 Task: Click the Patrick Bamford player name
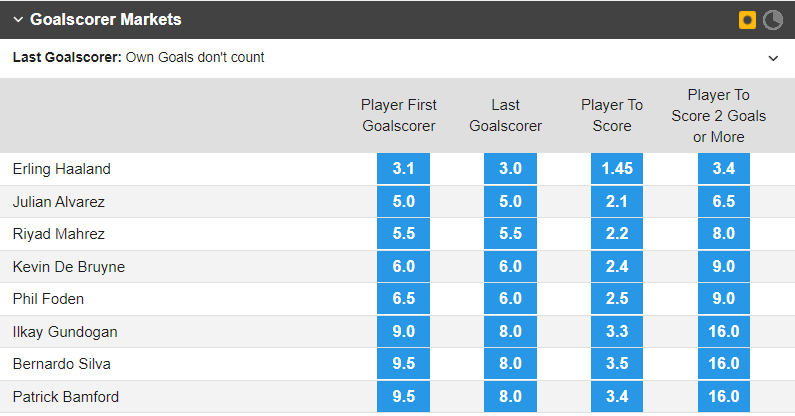pyautogui.click(x=65, y=397)
